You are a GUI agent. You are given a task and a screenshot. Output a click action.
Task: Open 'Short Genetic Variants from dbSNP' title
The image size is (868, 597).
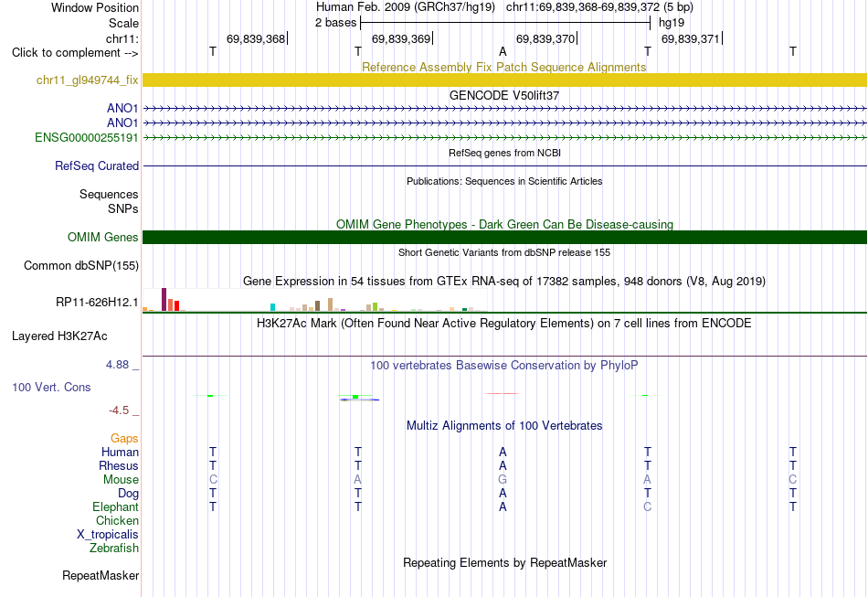coord(504,252)
